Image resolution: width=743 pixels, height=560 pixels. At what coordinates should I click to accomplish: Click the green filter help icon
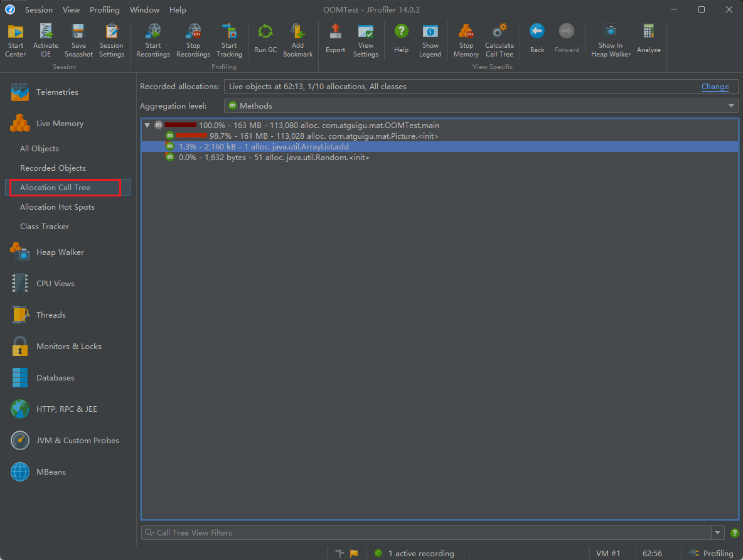(x=734, y=533)
